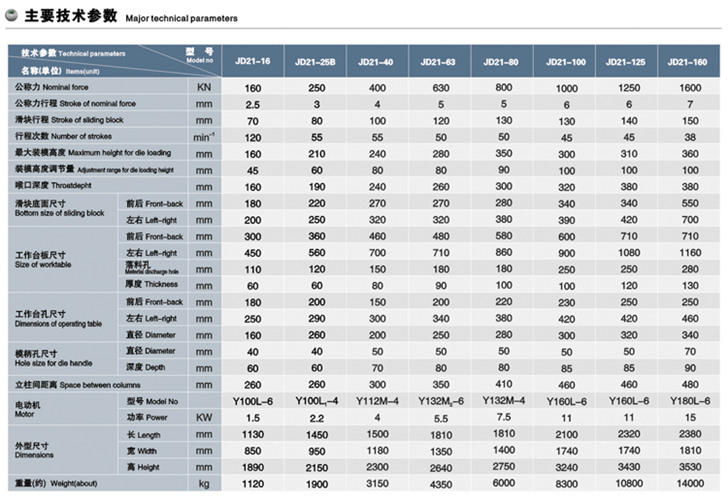Select the JD21-63 column header
This screenshot has width=728, height=500.
coord(439,61)
